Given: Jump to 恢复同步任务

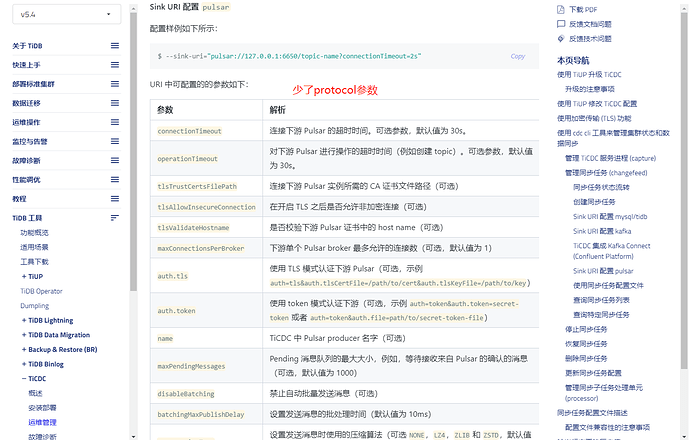Looking at the screenshot, I should [586, 344].
